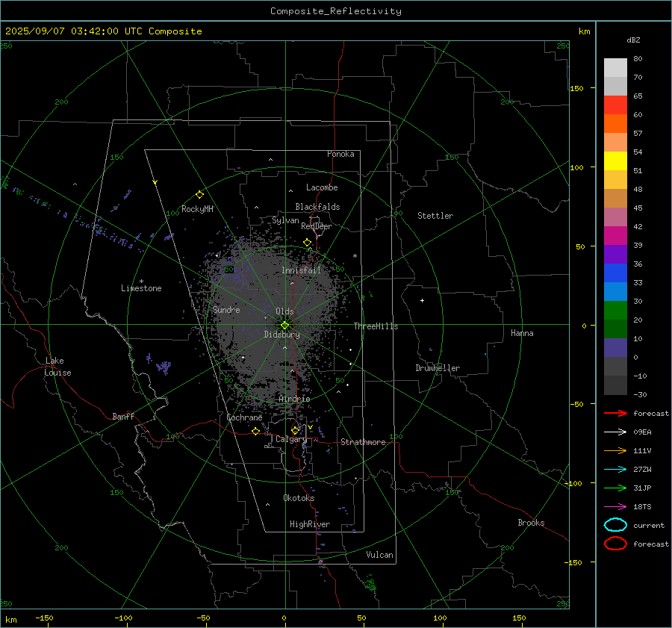The height and width of the screenshot is (628, 672).
Task: Click the radar site diamond at Didsbury
Action: 284,326
